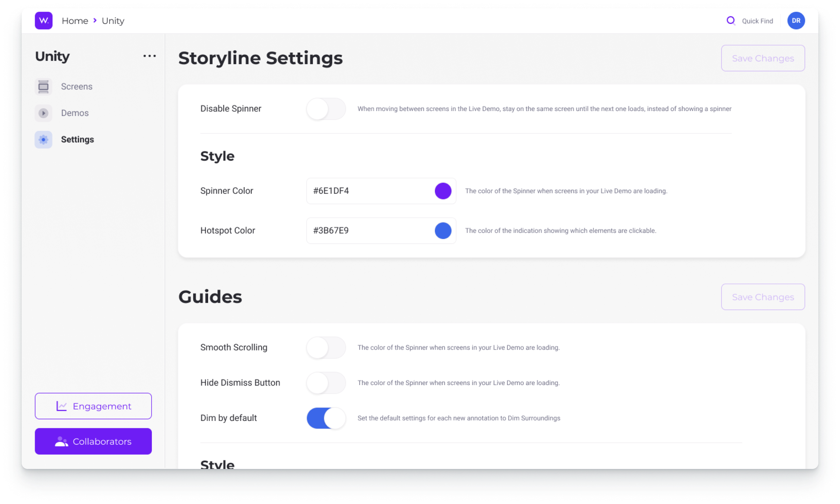Click the Guides heading
The width and height of the screenshot is (840, 504).
210,297
